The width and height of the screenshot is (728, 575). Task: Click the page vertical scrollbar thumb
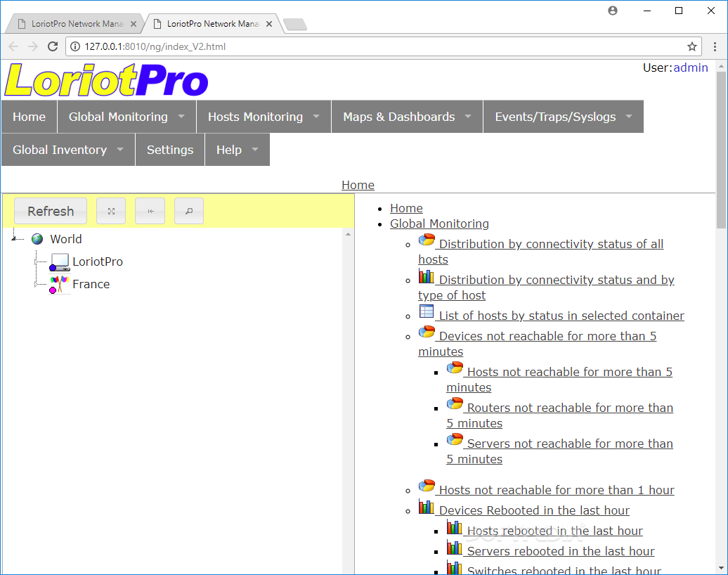pos(721,148)
